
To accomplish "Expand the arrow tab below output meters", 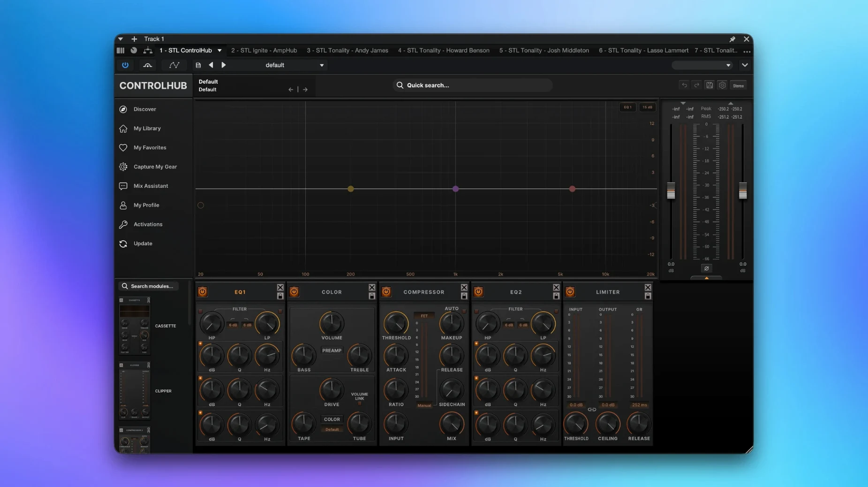I will tap(706, 278).
